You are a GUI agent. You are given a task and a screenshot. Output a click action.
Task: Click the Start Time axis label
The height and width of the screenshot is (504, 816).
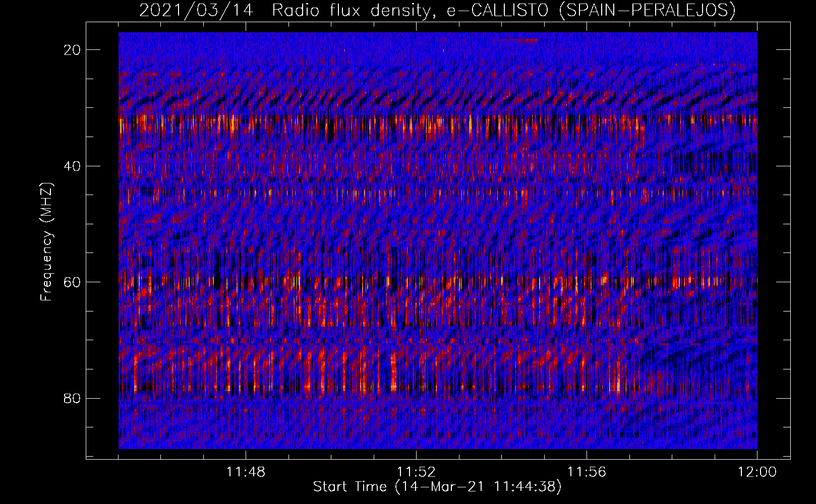[437, 487]
